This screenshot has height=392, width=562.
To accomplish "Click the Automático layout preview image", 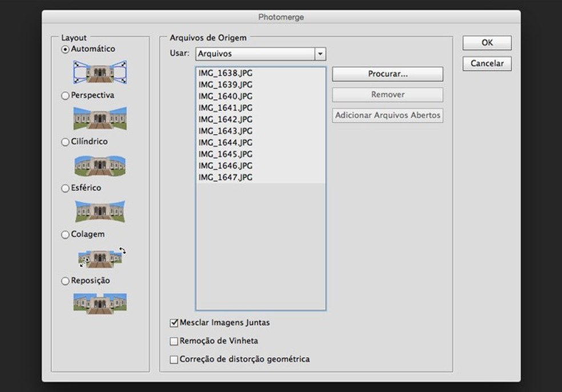I will [x=100, y=72].
